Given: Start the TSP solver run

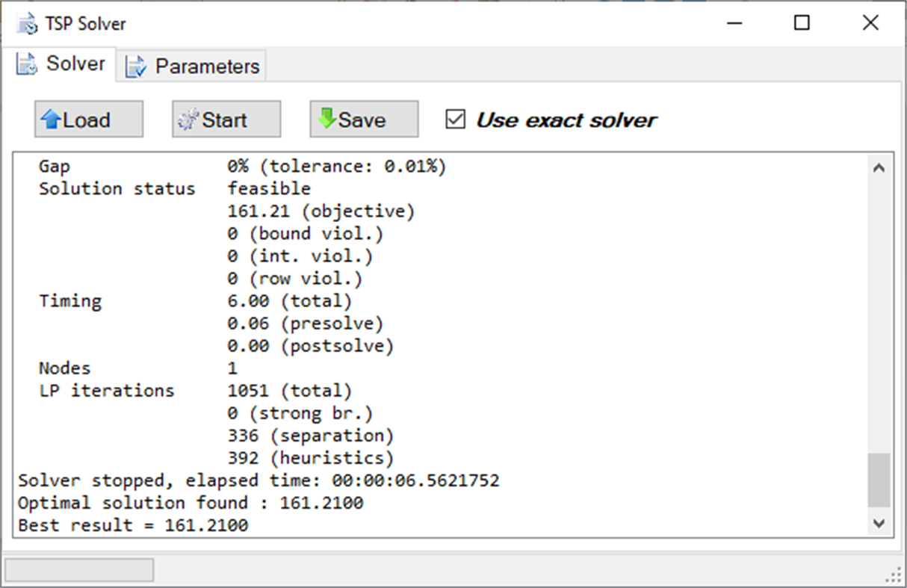Looking at the screenshot, I should pos(226,119).
